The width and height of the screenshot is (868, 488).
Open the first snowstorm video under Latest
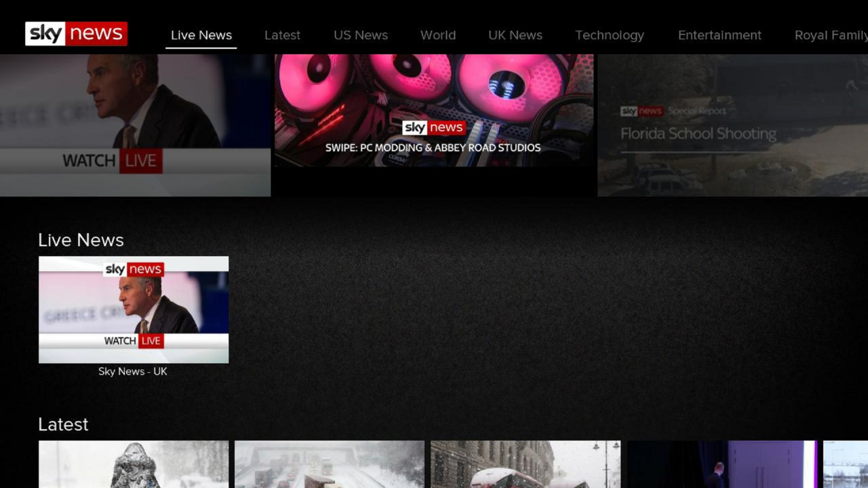click(x=133, y=464)
